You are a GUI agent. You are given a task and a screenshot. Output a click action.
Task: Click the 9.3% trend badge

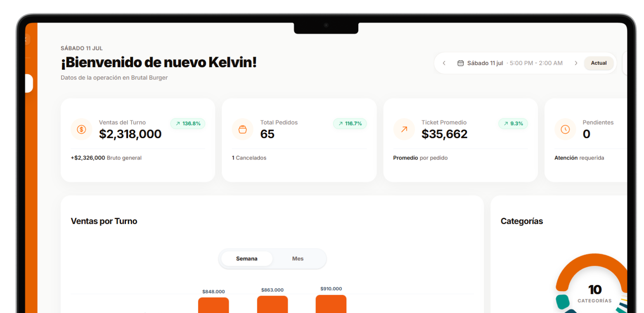(513, 123)
